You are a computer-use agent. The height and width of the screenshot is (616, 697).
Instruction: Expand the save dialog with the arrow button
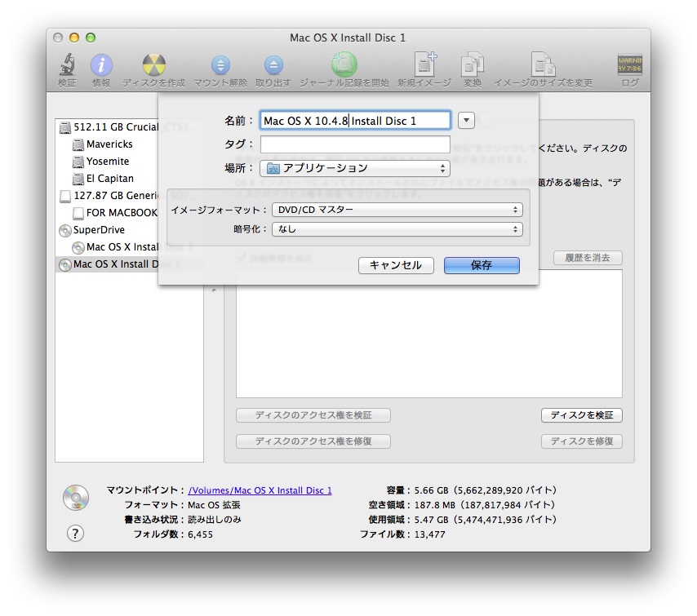tap(466, 121)
